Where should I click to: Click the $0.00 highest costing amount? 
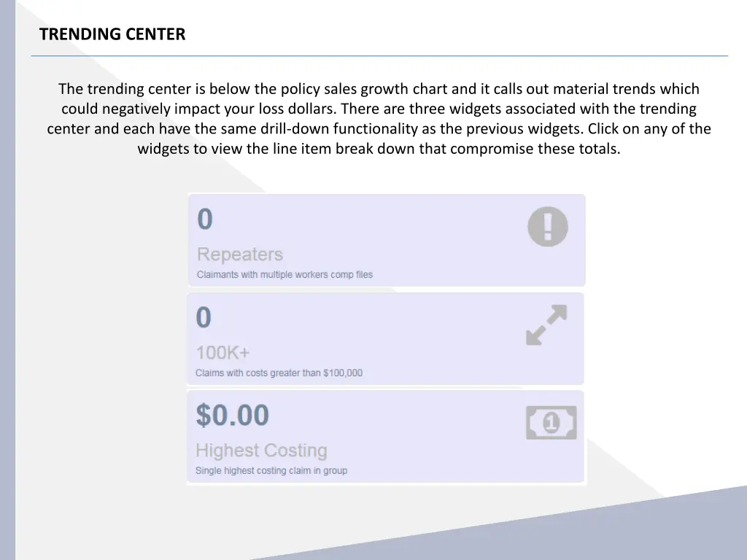pyautogui.click(x=233, y=415)
